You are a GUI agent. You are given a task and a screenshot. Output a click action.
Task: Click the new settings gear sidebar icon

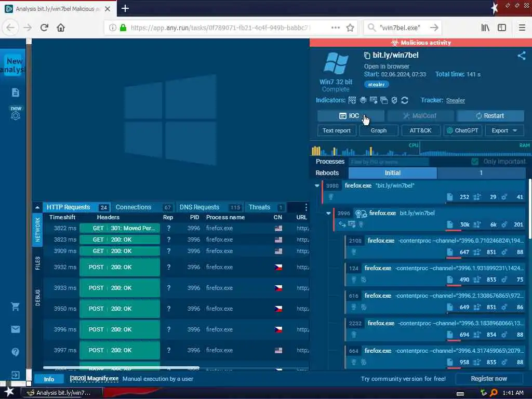[x=15, y=116]
